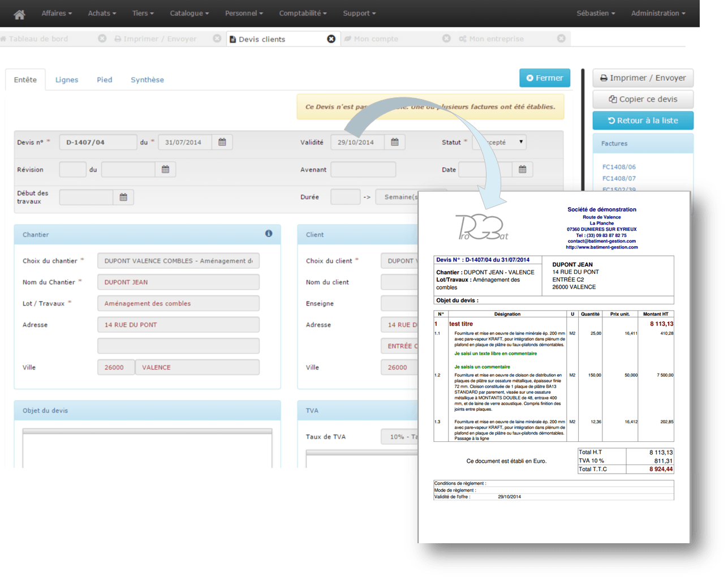Open the calendar picker next to the devis date
The image size is (728, 580).
click(x=221, y=142)
